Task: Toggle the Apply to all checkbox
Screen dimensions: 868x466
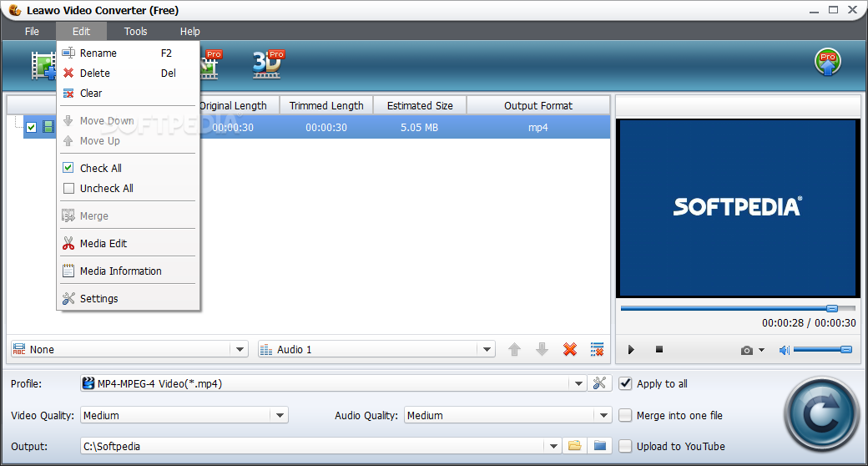Action: (625, 383)
